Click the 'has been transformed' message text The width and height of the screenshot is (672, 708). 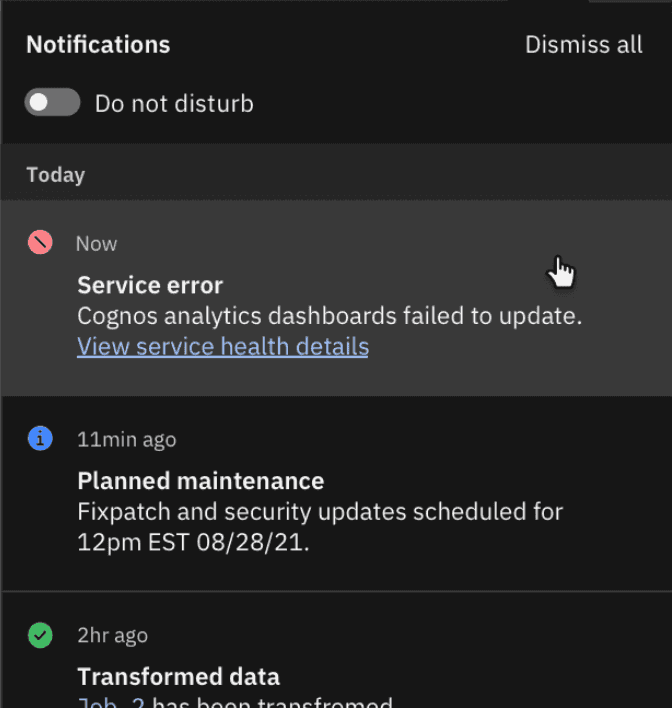coord(272,702)
